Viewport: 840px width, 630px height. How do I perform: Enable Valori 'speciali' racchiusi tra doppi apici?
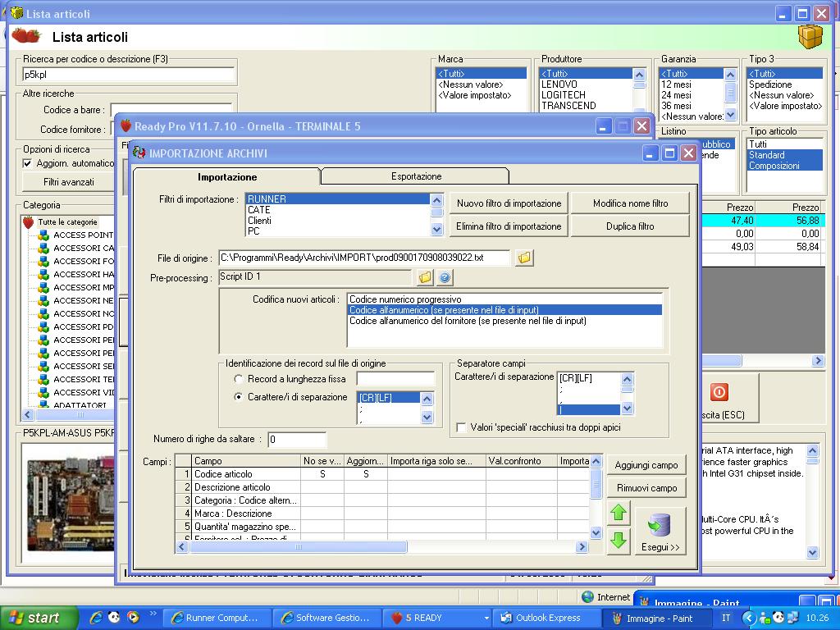pyautogui.click(x=461, y=427)
